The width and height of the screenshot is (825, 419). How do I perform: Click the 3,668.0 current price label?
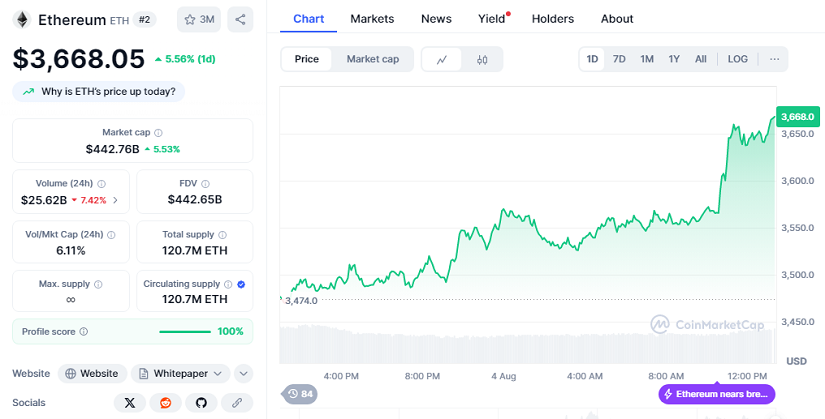(x=798, y=116)
